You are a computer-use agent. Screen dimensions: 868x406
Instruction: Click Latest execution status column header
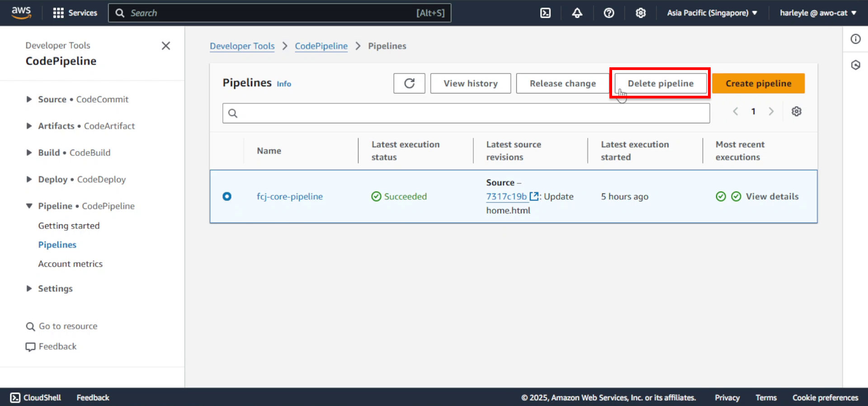[406, 151]
